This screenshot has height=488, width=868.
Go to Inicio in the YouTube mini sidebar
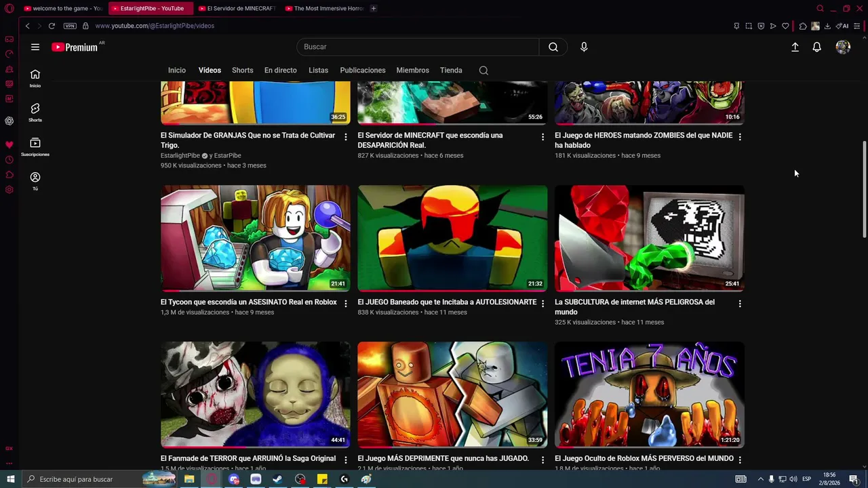35,79
